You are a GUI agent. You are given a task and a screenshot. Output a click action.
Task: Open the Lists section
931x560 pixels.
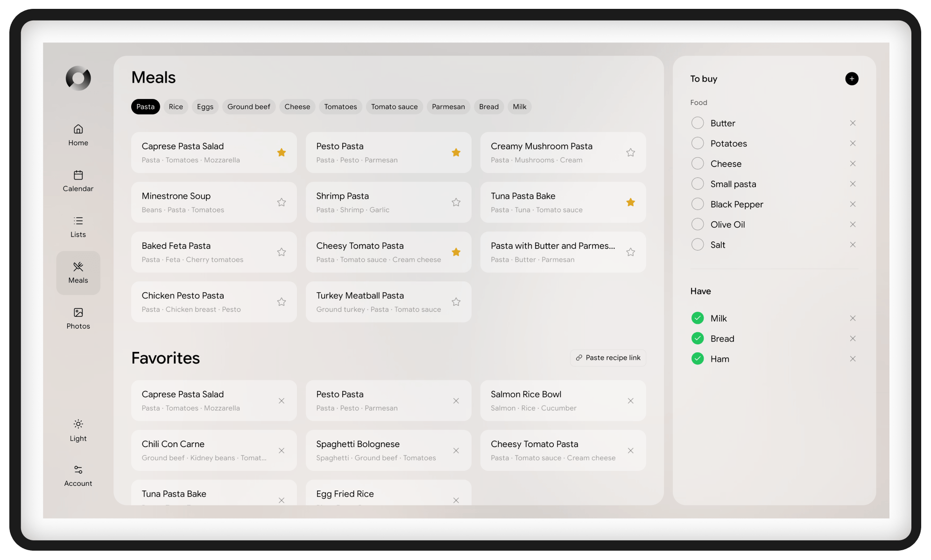pyautogui.click(x=78, y=227)
